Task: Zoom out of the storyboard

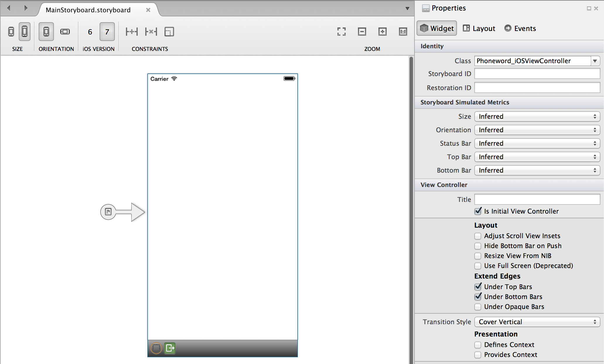Action: (x=362, y=32)
